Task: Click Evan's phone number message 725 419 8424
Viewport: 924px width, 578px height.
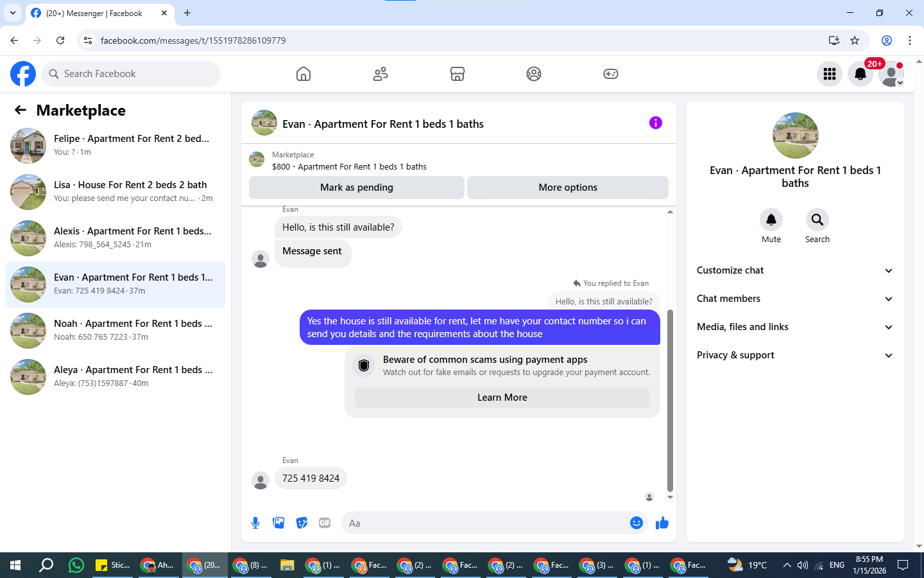Action: coord(311,478)
